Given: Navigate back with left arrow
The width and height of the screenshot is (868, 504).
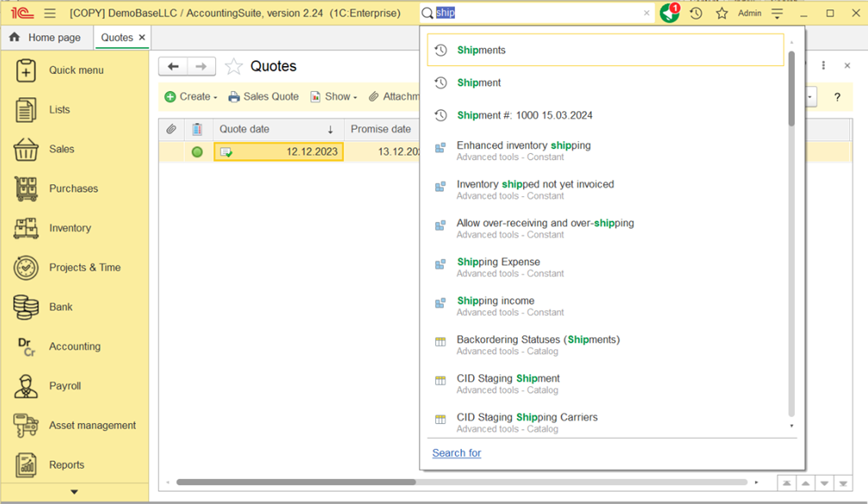Looking at the screenshot, I should [x=173, y=67].
